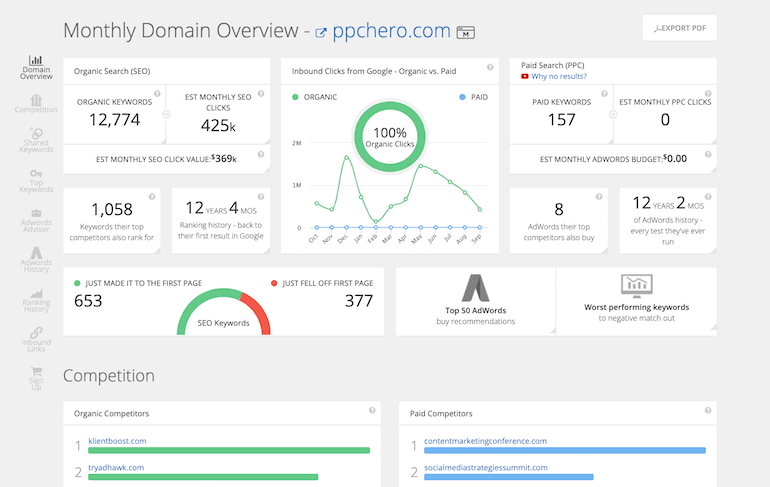Image resolution: width=770 pixels, height=487 pixels.
Task: Click help icon on Organic Competitors panel
Action: click(x=372, y=410)
